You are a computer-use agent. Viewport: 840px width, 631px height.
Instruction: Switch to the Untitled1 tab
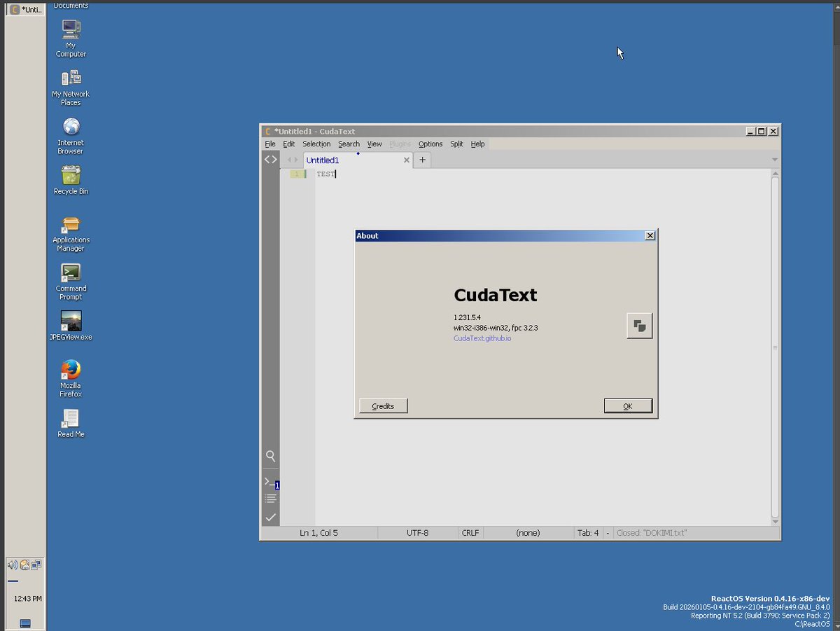[323, 160]
